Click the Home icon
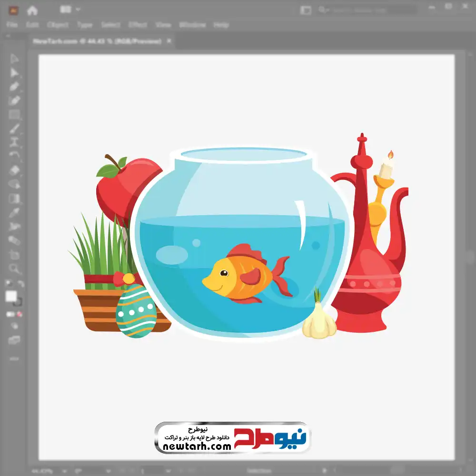The height and width of the screenshot is (476, 476). pos(32,10)
